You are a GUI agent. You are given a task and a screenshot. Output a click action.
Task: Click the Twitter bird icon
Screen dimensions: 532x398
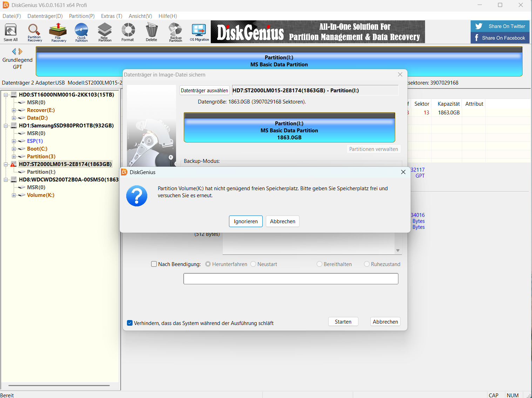(479, 26)
